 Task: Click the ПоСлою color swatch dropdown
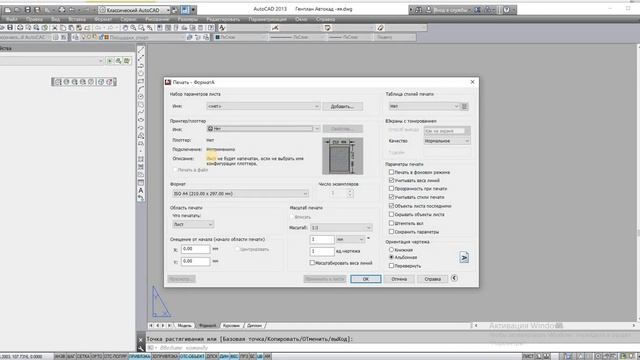pyautogui.click(x=240, y=37)
